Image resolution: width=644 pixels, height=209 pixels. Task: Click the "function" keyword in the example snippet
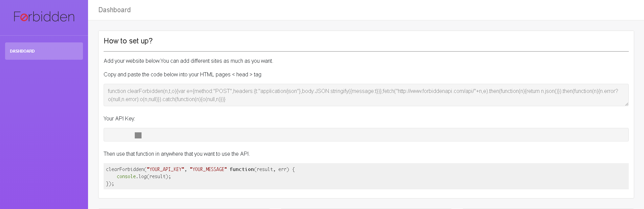coord(241,169)
